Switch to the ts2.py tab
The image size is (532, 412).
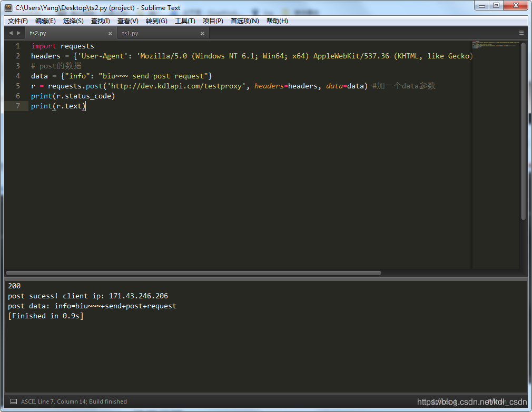tap(71, 33)
